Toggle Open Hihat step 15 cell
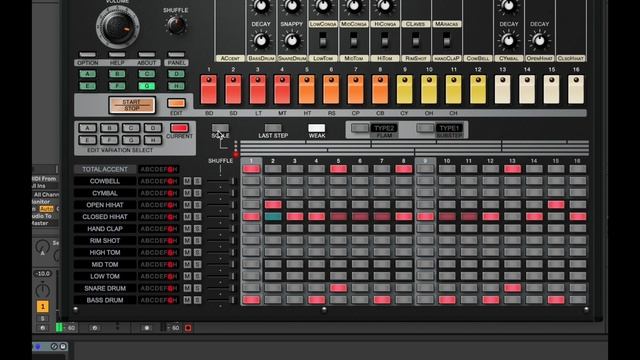Screen dimensions: 640x360 (556, 205)
